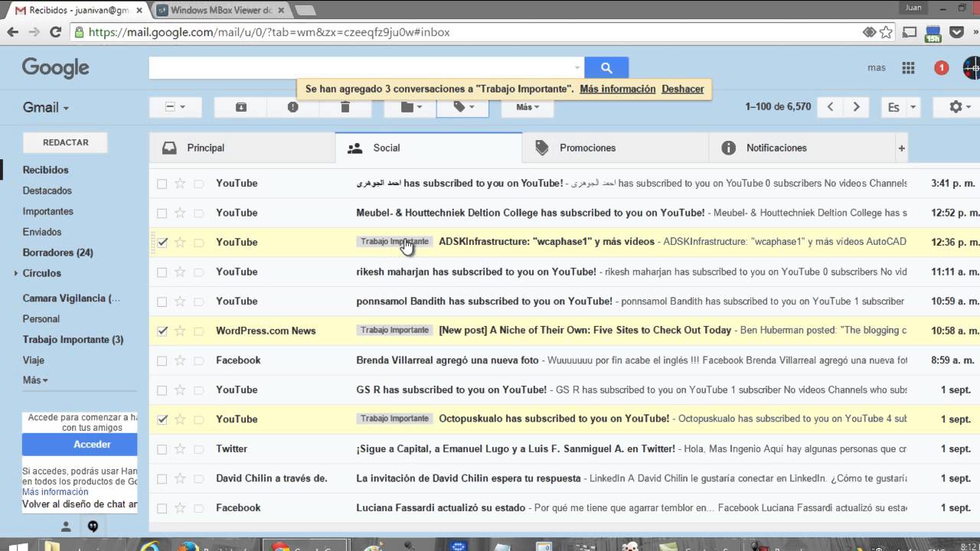980x551 pixels.
Task: Open the Gmail product dropdown
Action: (46, 107)
